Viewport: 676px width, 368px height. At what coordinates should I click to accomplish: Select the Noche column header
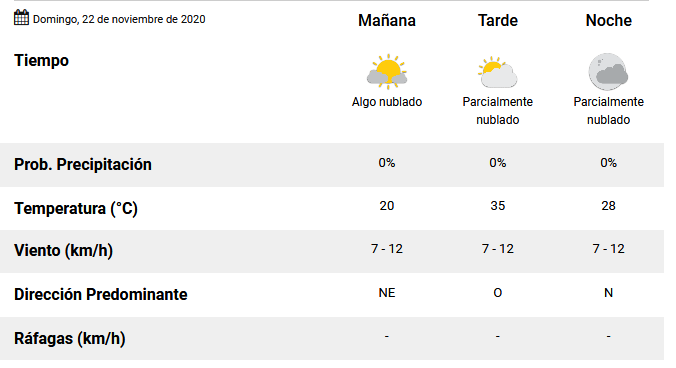(608, 20)
